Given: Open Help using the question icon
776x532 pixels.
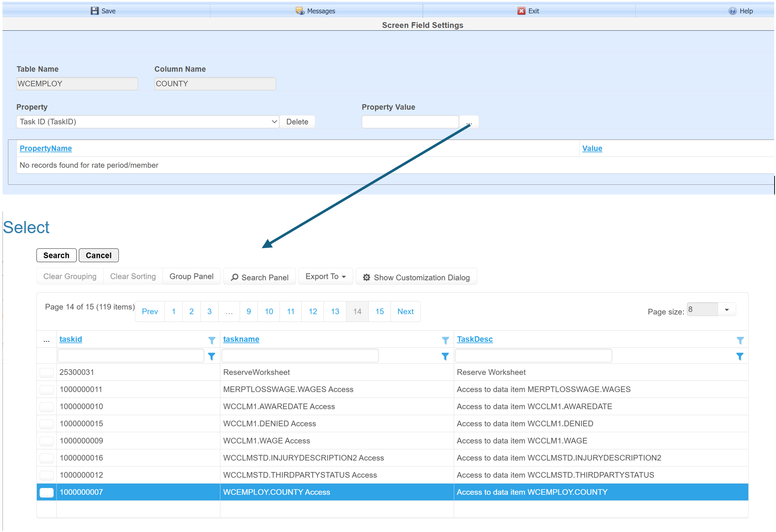Looking at the screenshot, I should click(x=732, y=11).
